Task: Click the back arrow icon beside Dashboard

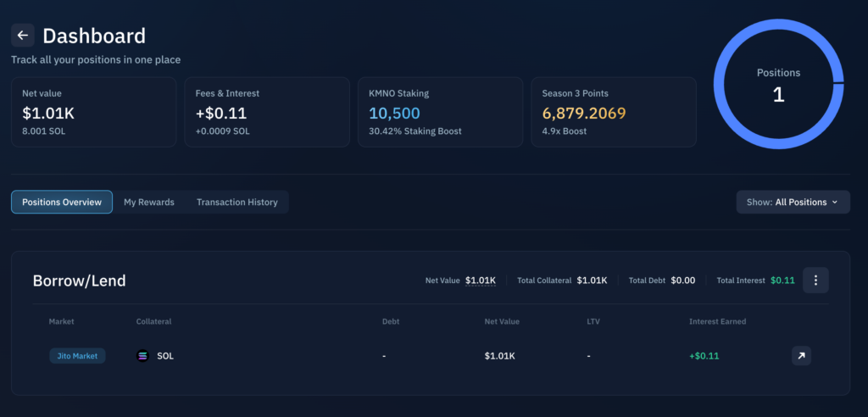Action: [x=23, y=36]
